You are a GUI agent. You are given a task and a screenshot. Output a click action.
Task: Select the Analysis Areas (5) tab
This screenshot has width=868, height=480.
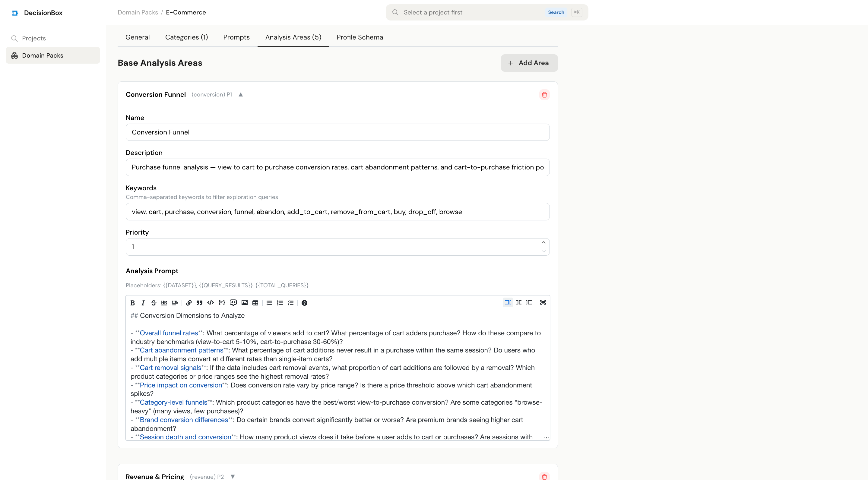click(x=293, y=37)
